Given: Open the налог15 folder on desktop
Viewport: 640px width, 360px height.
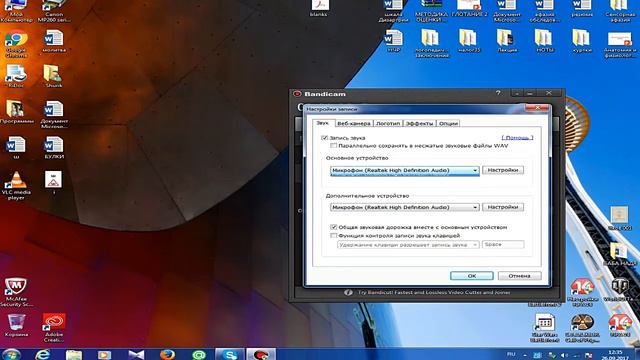Looking at the screenshot, I should pyautogui.click(x=469, y=41).
